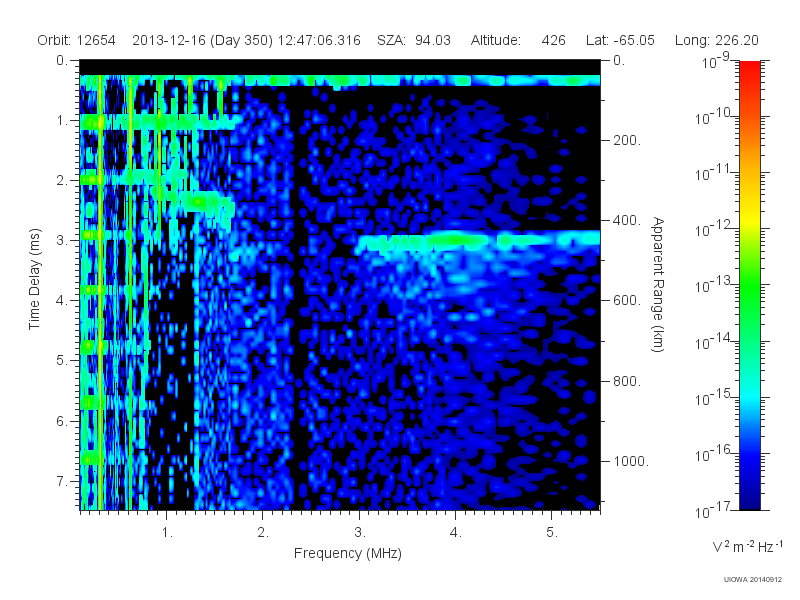This screenshot has height=600, width=800.
Task: Click the 10^-9 color scale label
Action: click(716, 61)
